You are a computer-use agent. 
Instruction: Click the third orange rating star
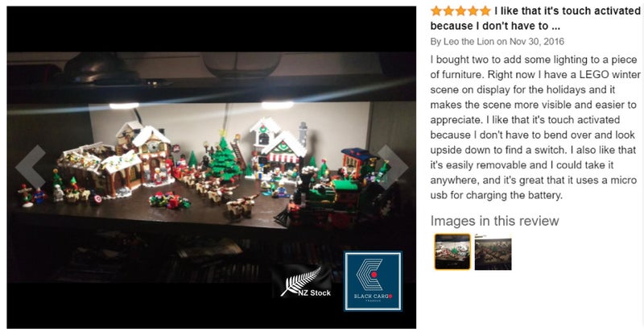pos(460,10)
